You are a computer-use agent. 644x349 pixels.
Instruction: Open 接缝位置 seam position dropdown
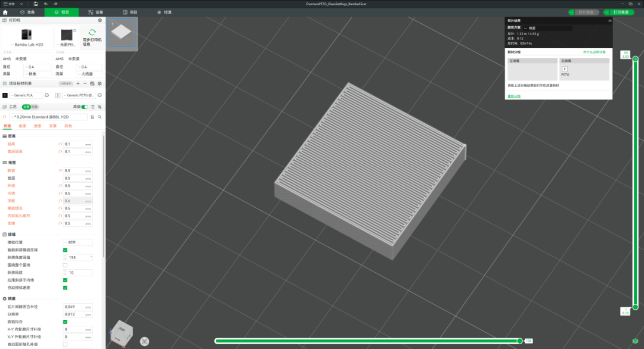(78, 242)
